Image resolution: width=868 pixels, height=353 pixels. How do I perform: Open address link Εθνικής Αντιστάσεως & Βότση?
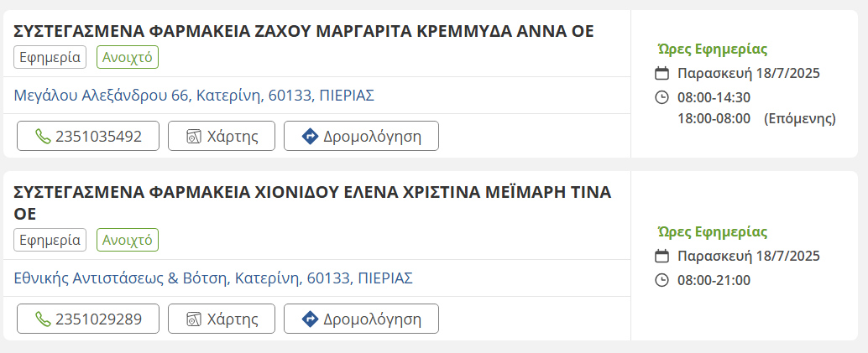tap(213, 278)
